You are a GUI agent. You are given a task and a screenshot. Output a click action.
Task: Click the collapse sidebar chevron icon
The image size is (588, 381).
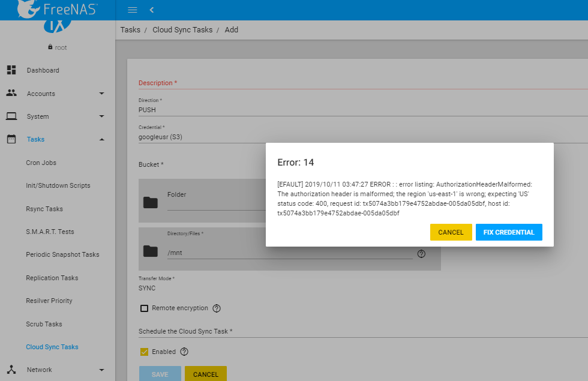tap(151, 10)
